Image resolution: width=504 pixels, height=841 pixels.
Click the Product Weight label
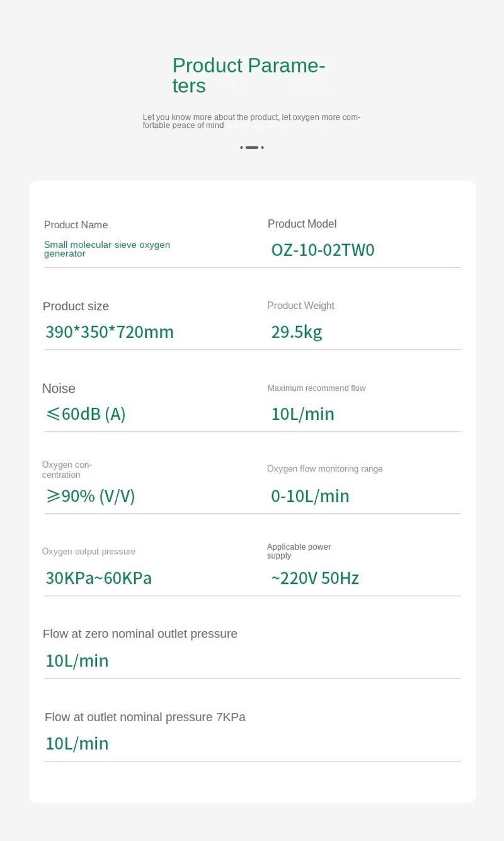pyautogui.click(x=301, y=306)
